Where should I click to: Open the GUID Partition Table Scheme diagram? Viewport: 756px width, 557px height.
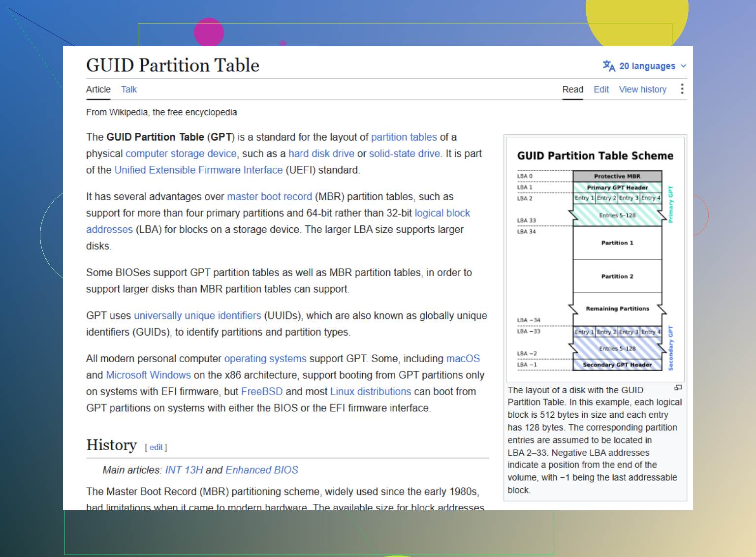tap(595, 260)
